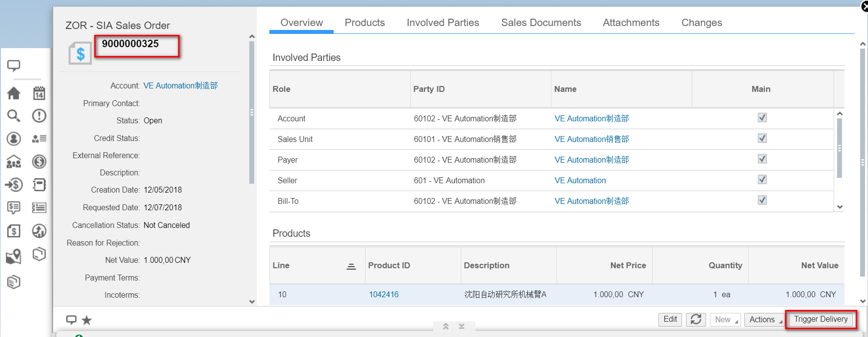Click Involved Parties table scroll down arrow

pyautogui.click(x=840, y=207)
